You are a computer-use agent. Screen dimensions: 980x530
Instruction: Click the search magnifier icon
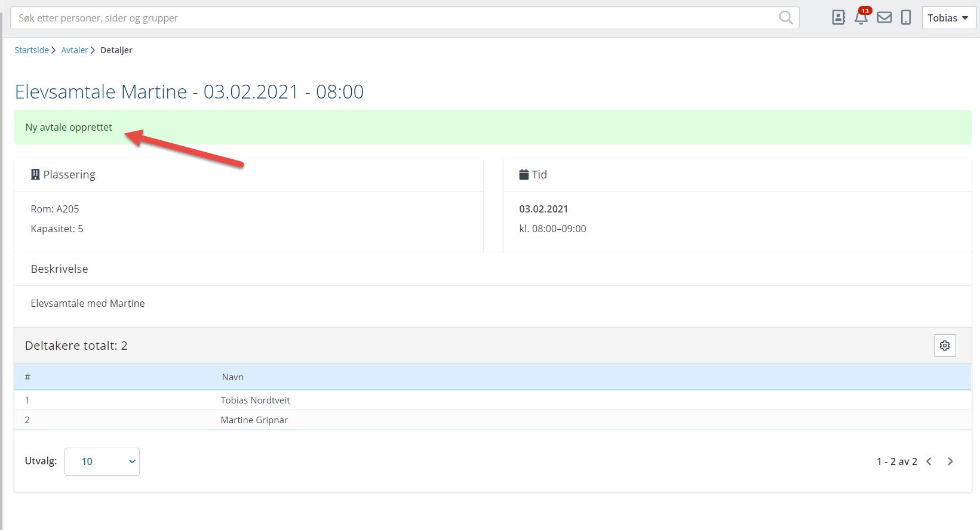(785, 18)
